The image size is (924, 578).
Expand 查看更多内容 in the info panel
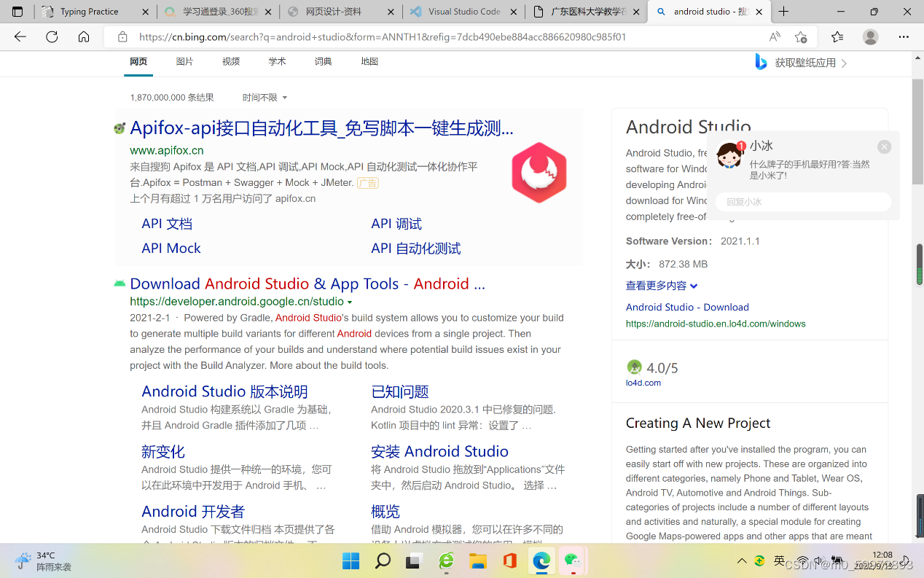coord(662,286)
